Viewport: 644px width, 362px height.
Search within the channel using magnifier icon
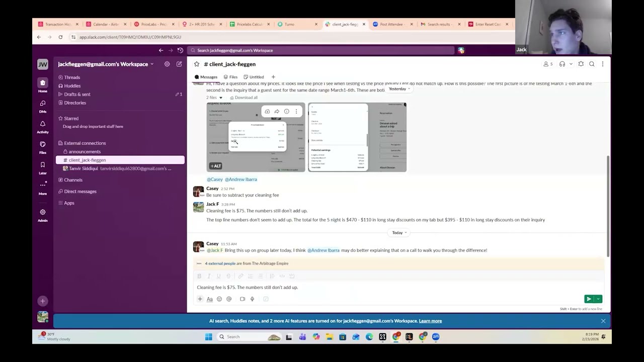click(592, 64)
